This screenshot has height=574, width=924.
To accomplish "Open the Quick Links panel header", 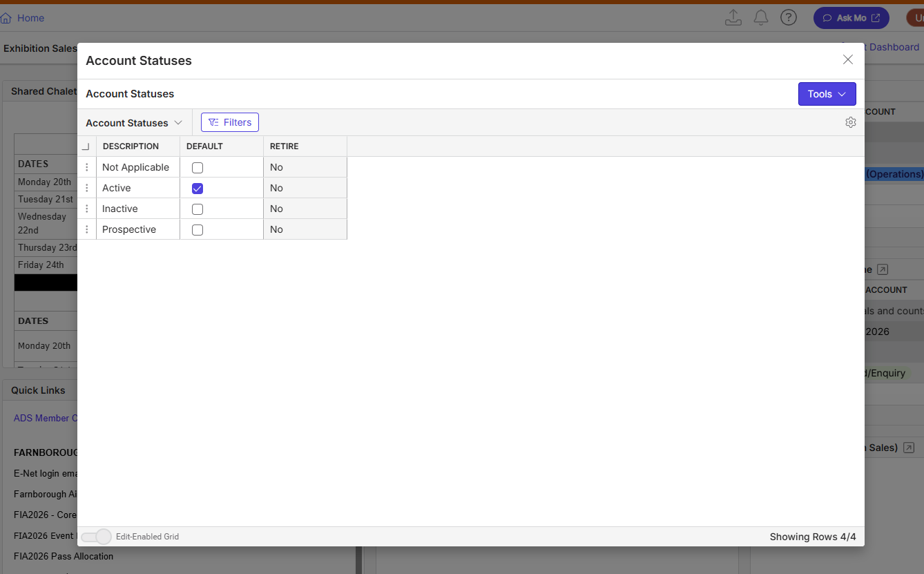I will click(38, 390).
